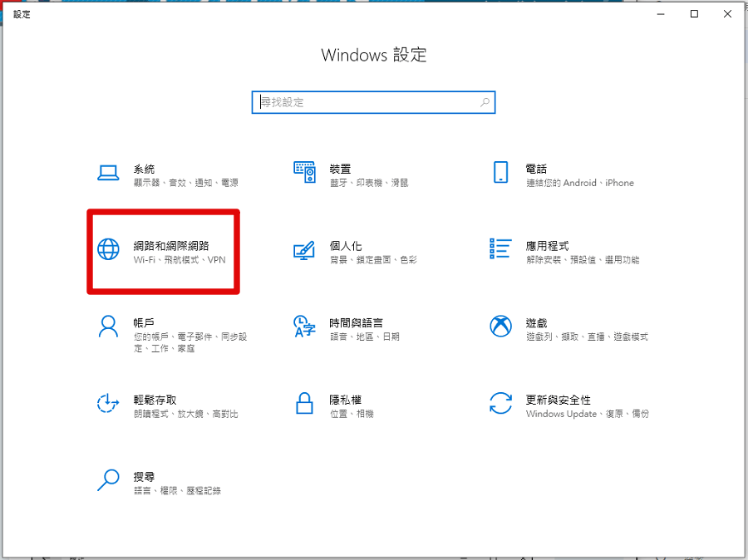Click the search magnifier in 尋找設定 box
This screenshot has width=748, height=560.
(x=485, y=102)
